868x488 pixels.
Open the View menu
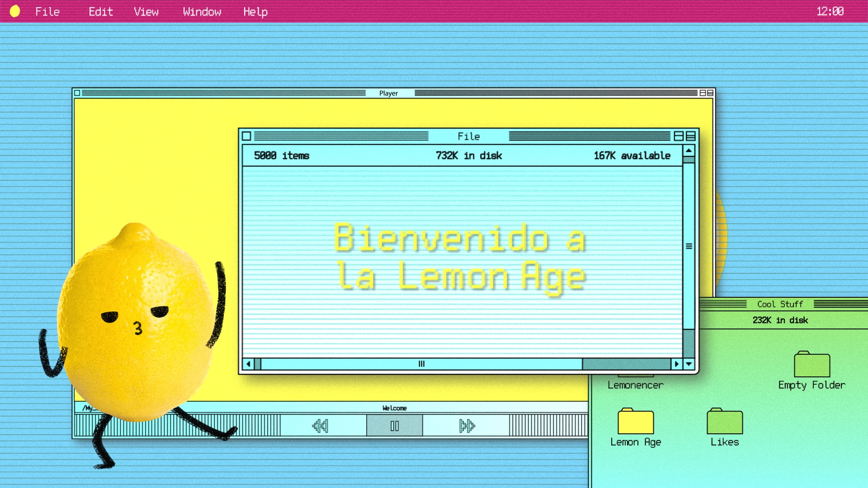[x=146, y=12]
